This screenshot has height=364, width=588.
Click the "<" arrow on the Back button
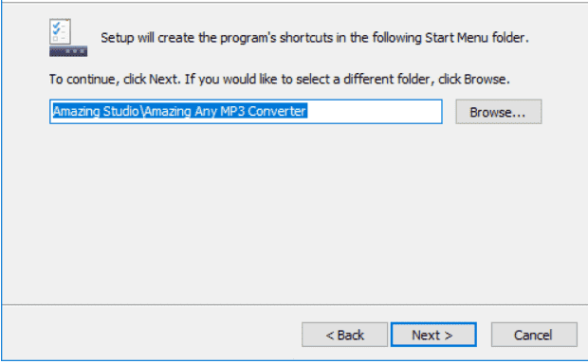click(330, 336)
